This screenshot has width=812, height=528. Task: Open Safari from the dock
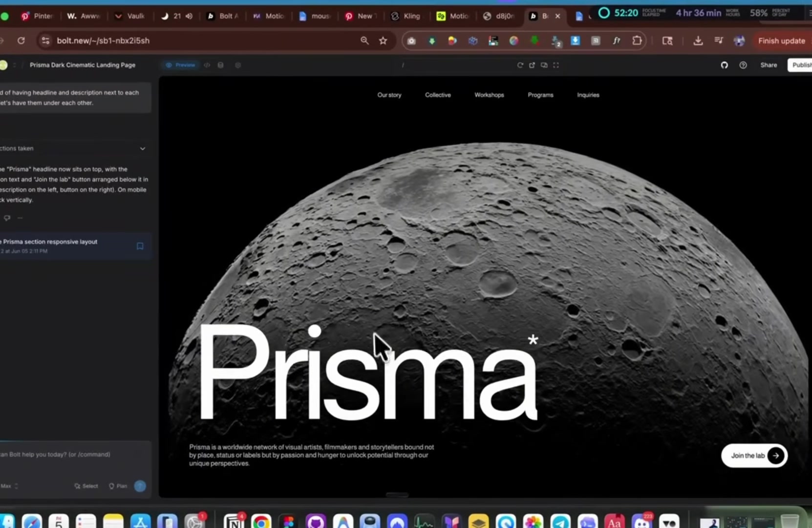point(32,522)
